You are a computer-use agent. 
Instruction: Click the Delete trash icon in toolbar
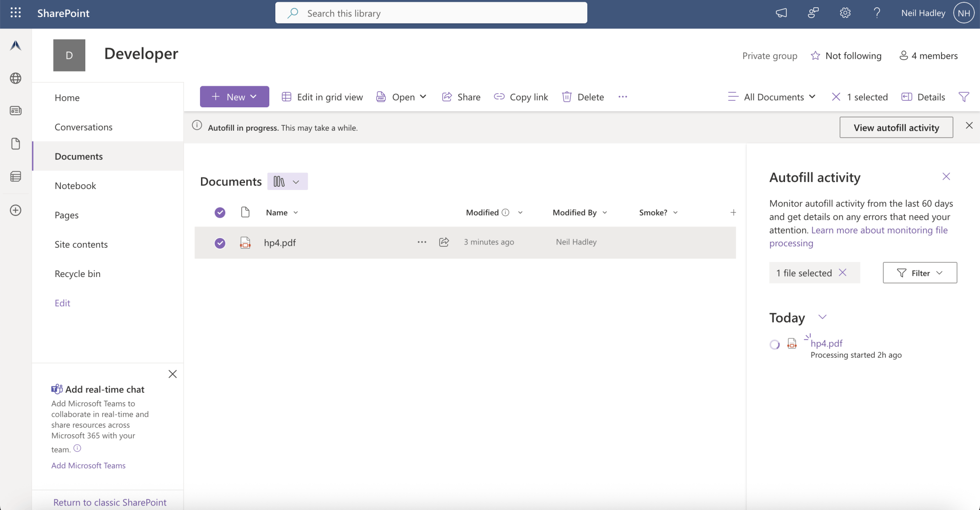pos(567,97)
